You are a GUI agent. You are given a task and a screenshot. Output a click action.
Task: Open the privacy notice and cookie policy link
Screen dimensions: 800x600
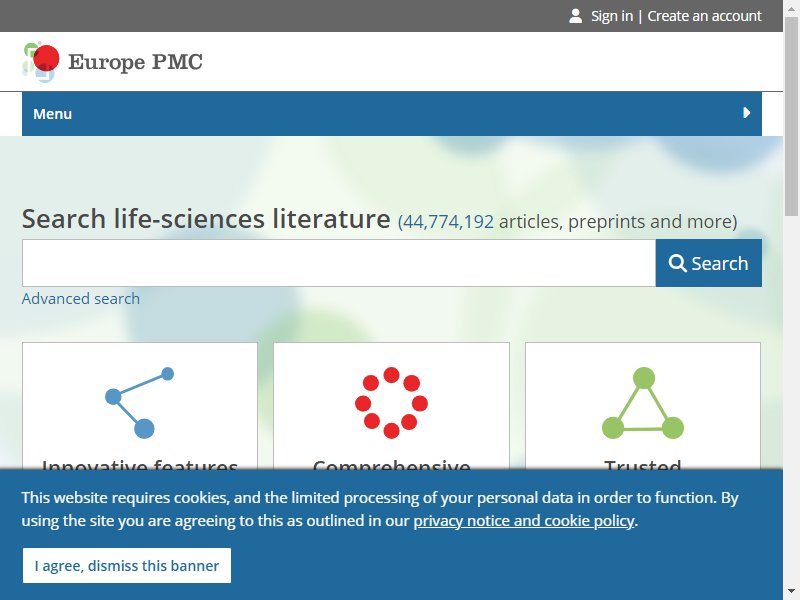(524, 520)
